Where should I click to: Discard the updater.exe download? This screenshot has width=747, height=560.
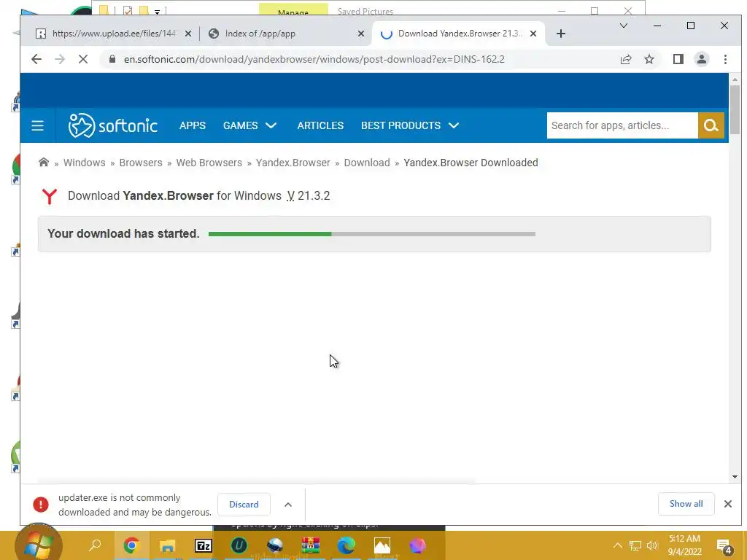[244, 505]
